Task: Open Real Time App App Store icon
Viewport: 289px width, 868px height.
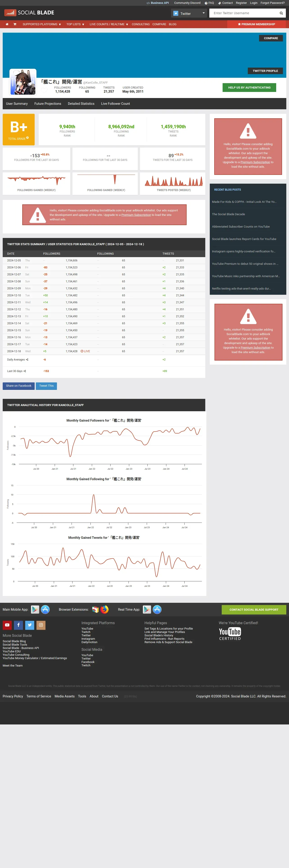Action: tap(157, 609)
